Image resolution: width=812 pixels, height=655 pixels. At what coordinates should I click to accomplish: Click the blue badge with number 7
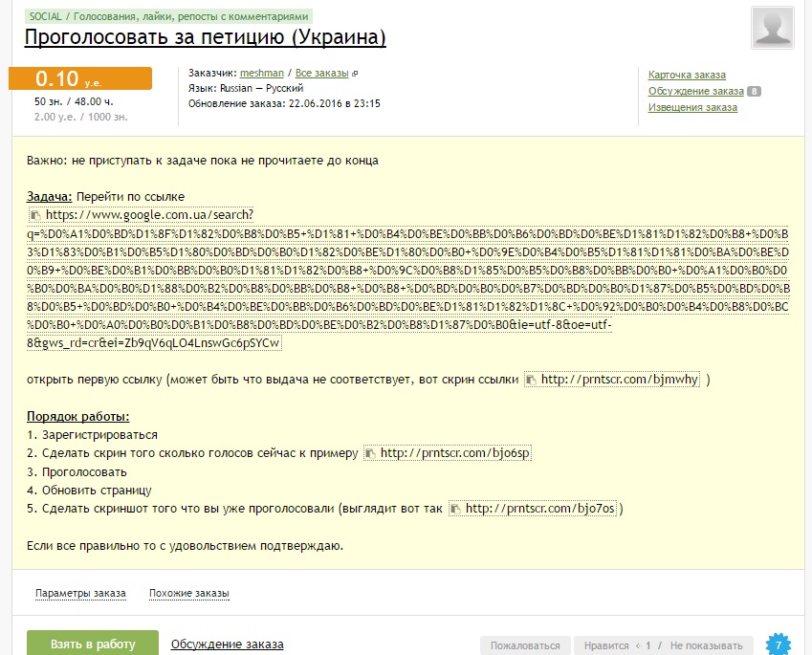779,644
